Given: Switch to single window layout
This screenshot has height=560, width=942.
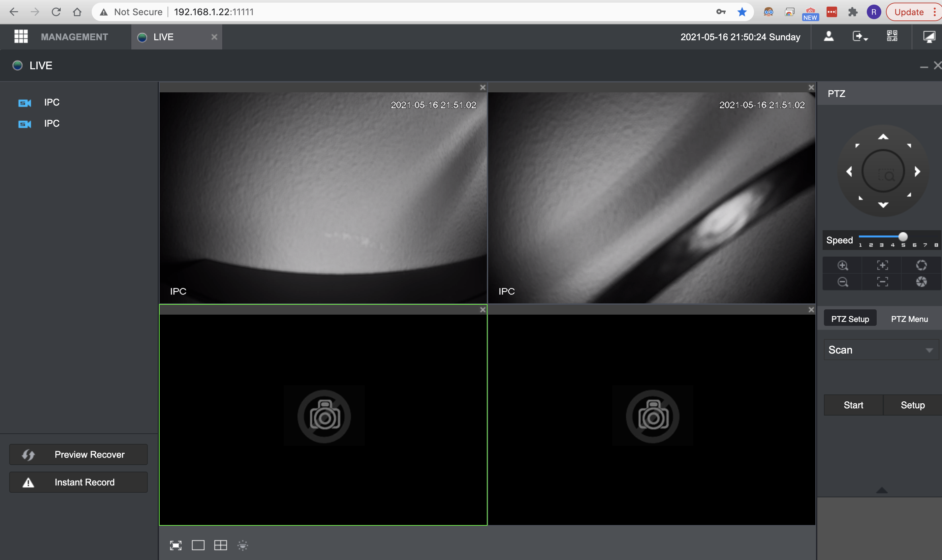Looking at the screenshot, I should pos(198,545).
